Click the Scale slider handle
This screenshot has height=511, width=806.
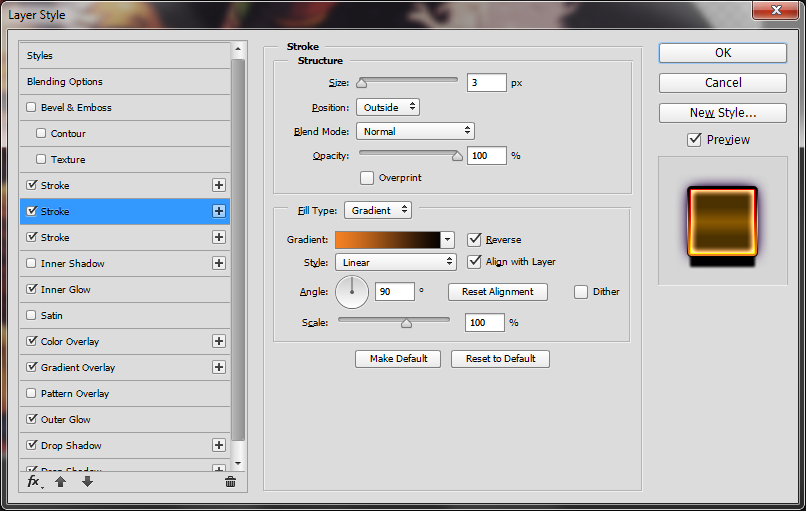[406, 322]
